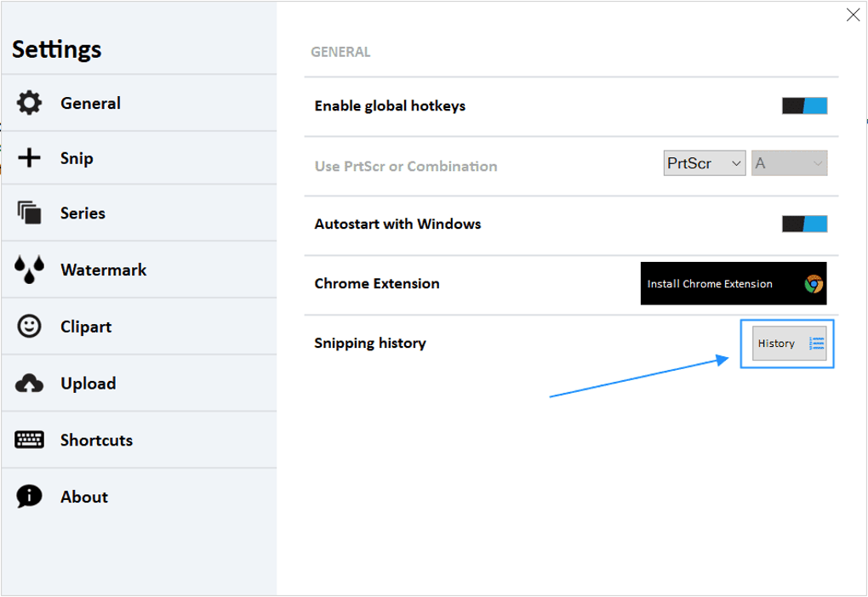Open the PrtScr key dropdown
The height and width of the screenshot is (597, 868).
pos(704,163)
